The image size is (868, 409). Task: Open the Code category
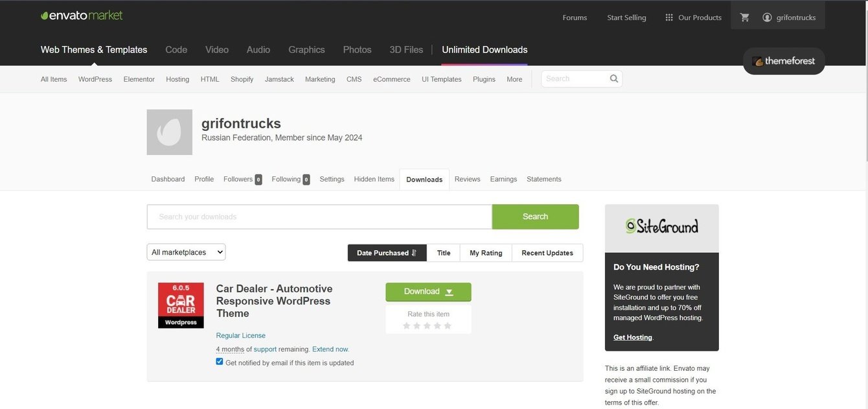click(176, 50)
